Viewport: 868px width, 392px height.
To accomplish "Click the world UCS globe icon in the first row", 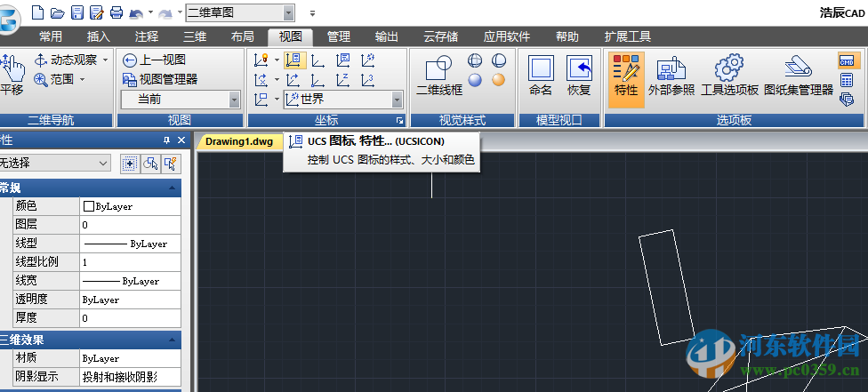I will coord(368,60).
